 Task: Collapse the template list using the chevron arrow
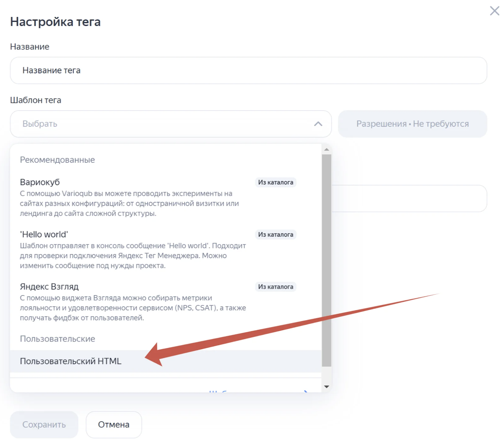[318, 124]
